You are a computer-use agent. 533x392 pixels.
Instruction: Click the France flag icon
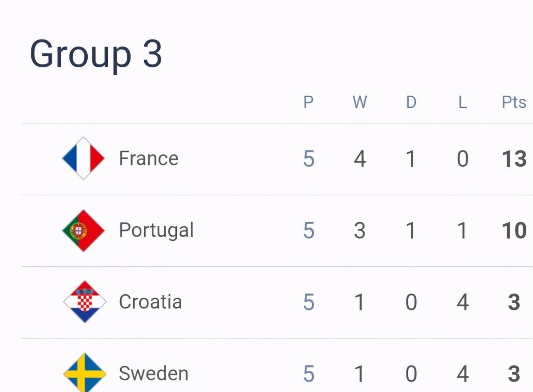click(x=84, y=158)
